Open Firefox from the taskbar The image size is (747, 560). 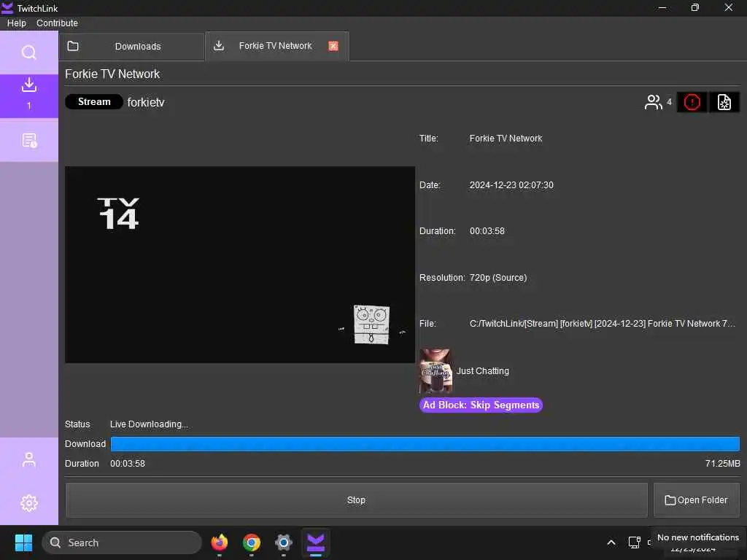point(219,542)
